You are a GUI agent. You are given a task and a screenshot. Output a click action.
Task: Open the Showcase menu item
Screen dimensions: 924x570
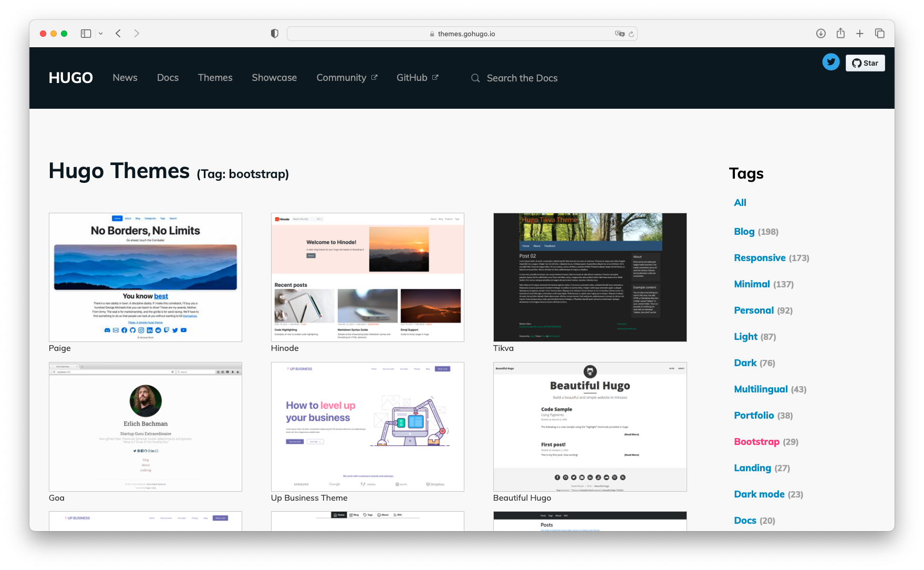click(274, 78)
